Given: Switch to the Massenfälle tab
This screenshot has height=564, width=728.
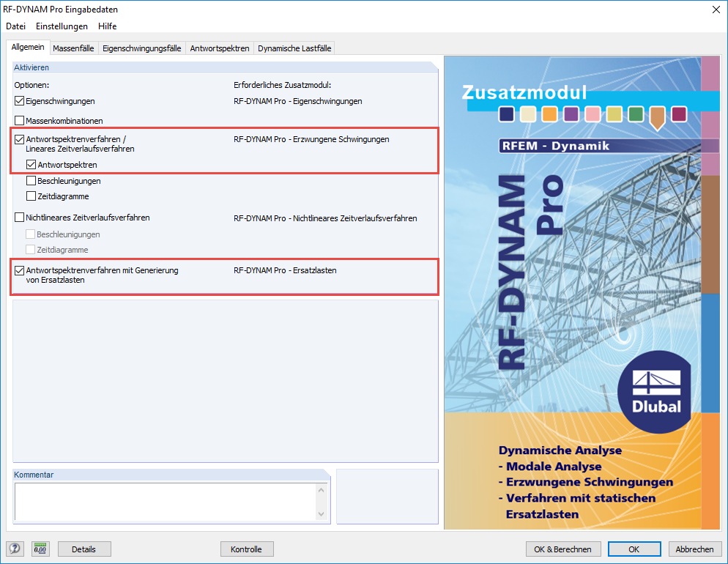Looking at the screenshot, I should 73,48.
